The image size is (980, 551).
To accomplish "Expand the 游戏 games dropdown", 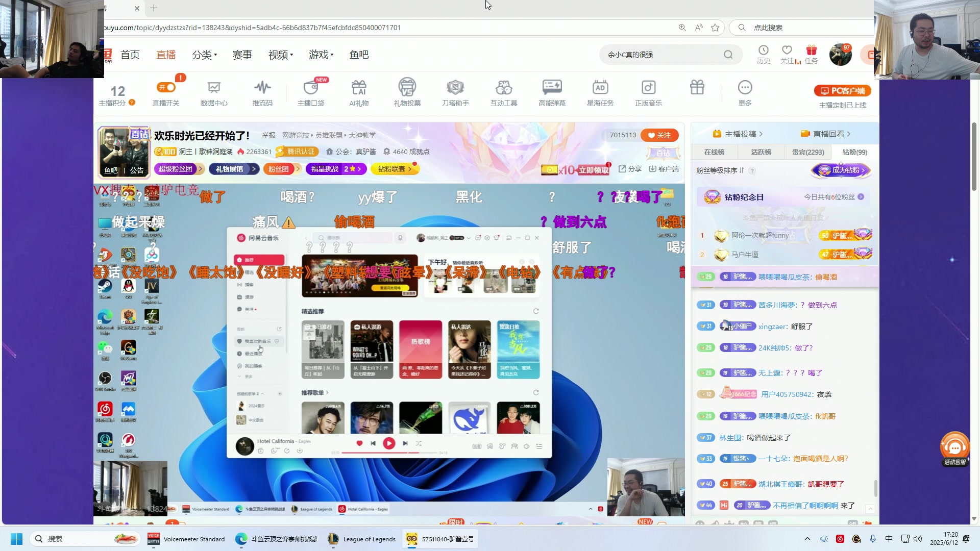I will tap(321, 55).
